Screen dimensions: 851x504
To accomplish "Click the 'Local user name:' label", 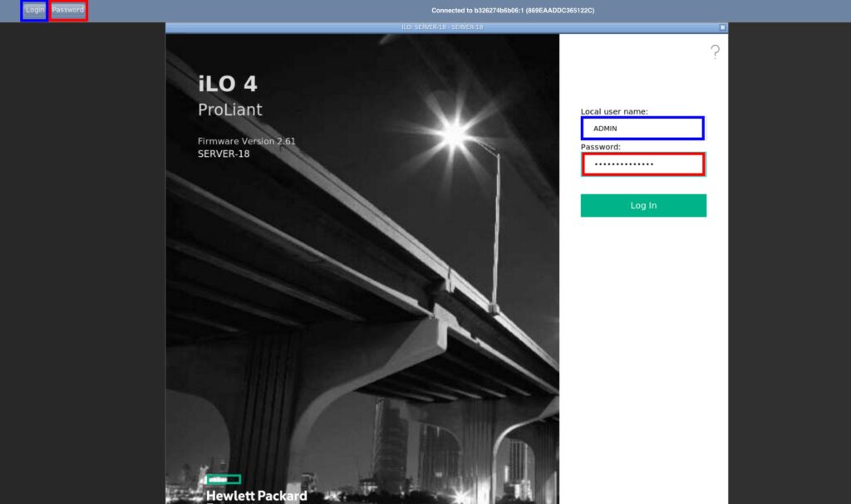I will [x=614, y=112].
